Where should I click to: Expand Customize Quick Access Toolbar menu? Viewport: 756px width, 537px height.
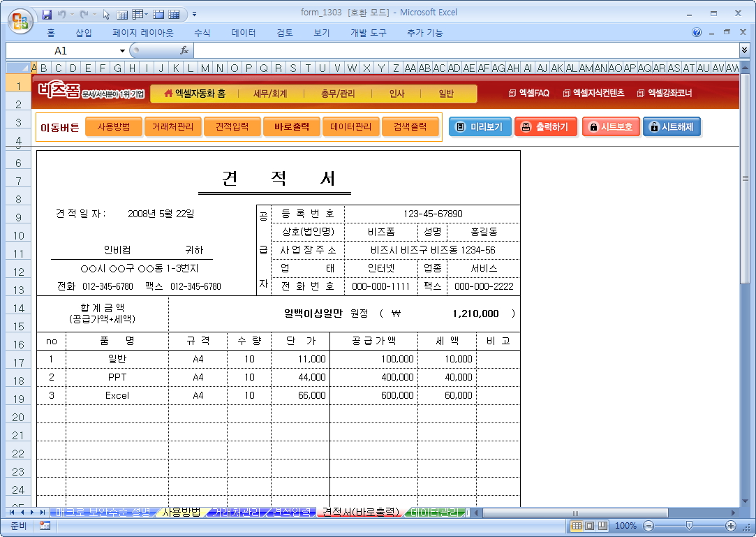[194, 14]
